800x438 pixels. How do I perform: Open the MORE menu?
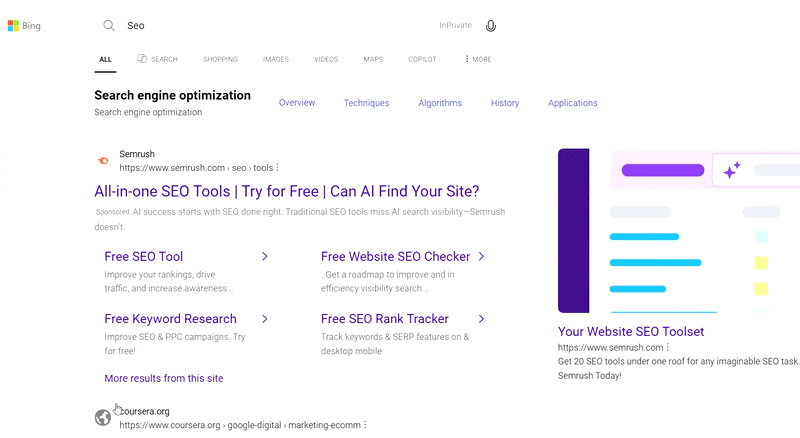[x=478, y=59]
